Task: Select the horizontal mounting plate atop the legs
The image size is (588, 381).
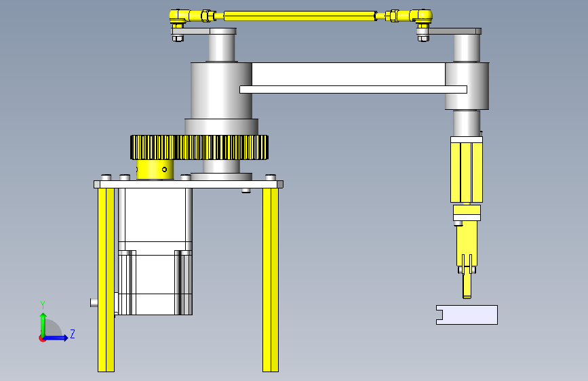Action: [189, 184]
